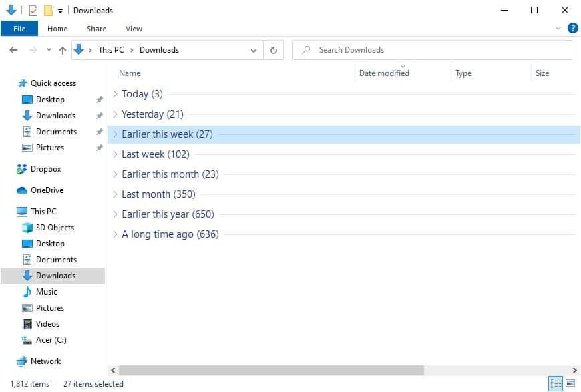This screenshot has width=581, height=392.
Task: Expand the ribbon with the chevron
Action: tap(558, 28)
